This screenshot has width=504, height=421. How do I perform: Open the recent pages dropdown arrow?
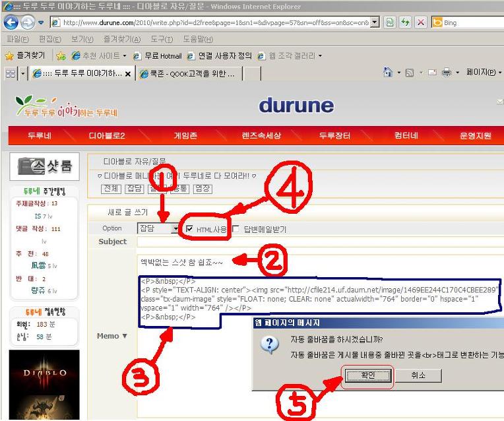tap(41, 23)
